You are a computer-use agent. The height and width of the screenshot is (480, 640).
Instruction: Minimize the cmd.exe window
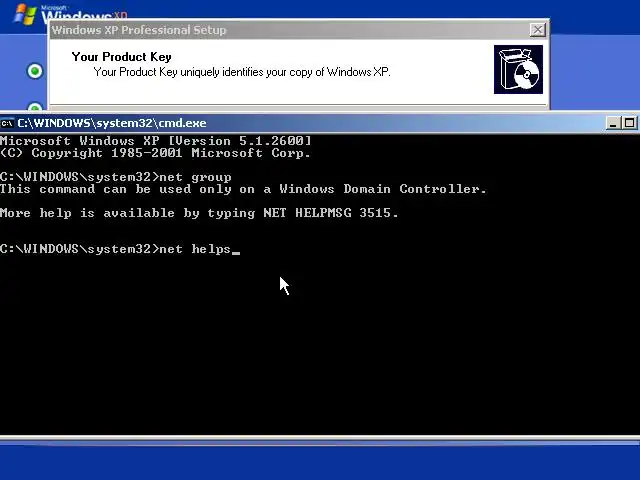click(613, 123)
